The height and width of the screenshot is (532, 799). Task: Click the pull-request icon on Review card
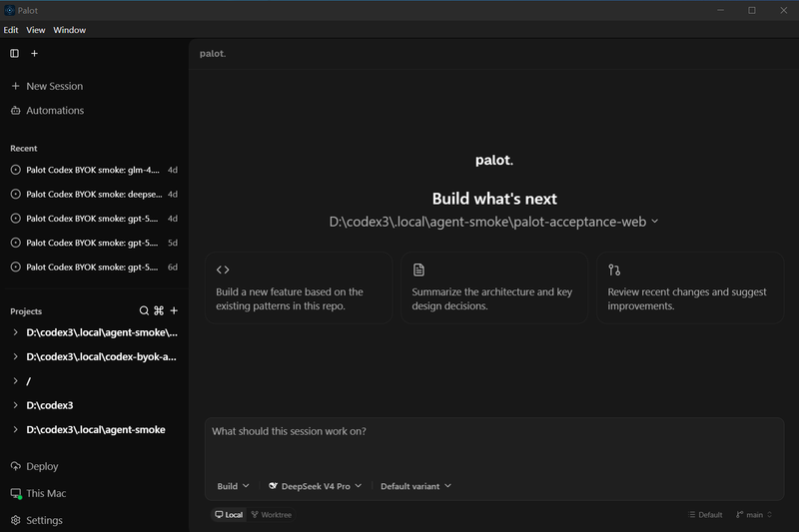[614, 269]
